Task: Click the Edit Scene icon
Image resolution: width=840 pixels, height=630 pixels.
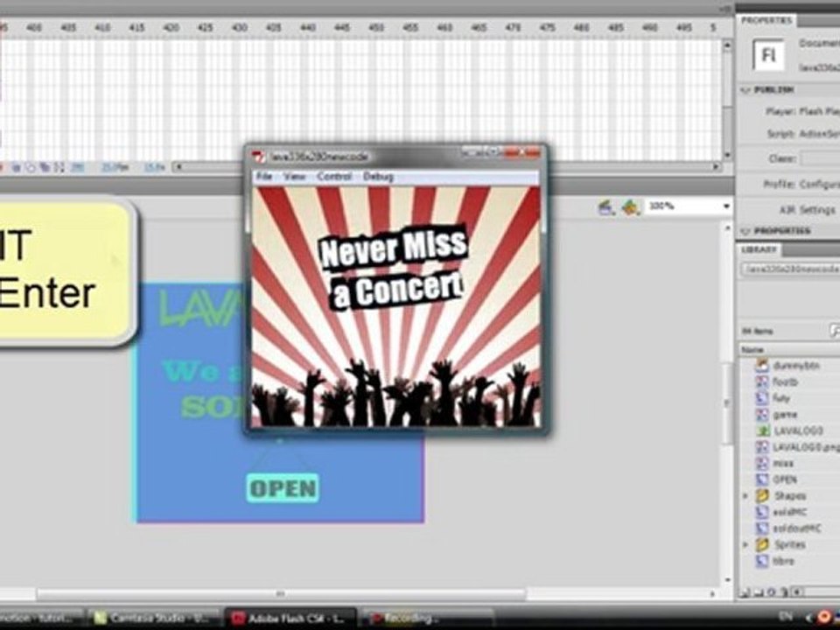Action: click(605, 206)
